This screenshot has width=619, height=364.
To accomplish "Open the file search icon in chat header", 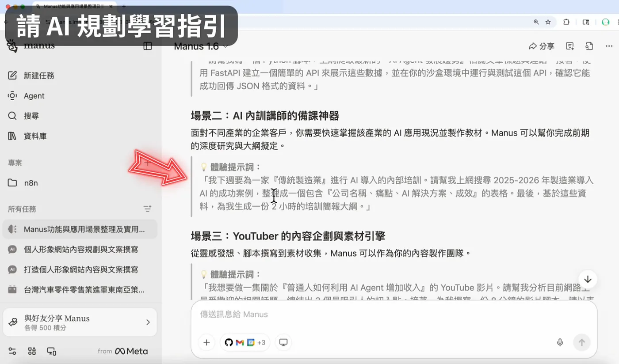I will (x=589, y=46).
